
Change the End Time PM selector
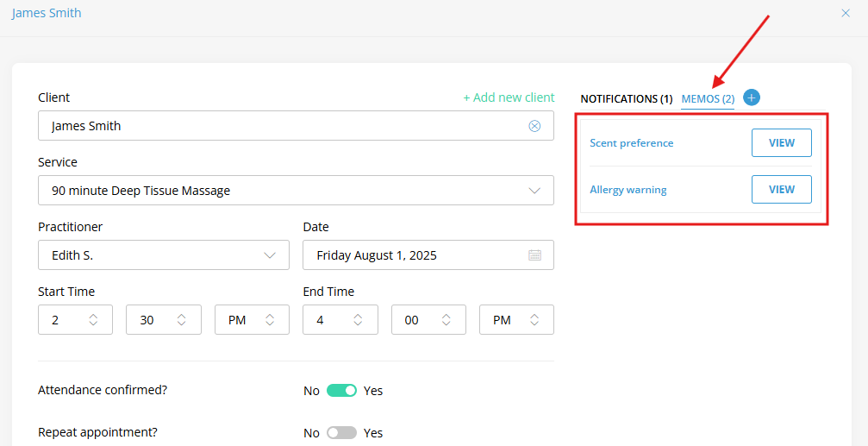516,320
